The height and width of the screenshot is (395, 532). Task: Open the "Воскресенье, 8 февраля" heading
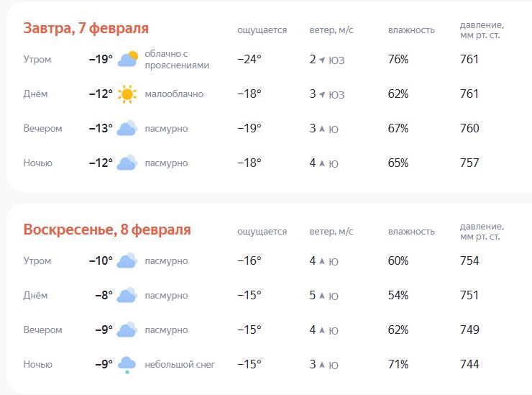point(107,230)
